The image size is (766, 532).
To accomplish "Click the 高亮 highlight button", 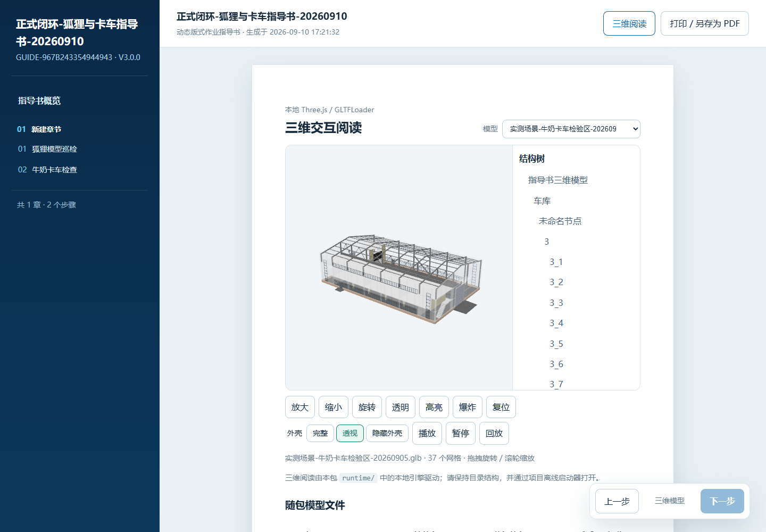I will click(x=434, y=407).
